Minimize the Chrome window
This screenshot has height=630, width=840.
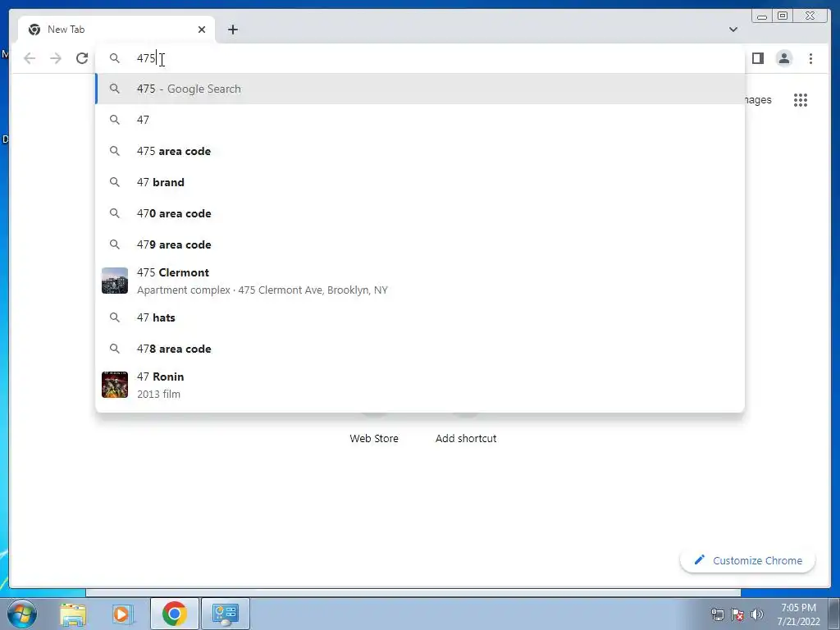click(762, 16)
